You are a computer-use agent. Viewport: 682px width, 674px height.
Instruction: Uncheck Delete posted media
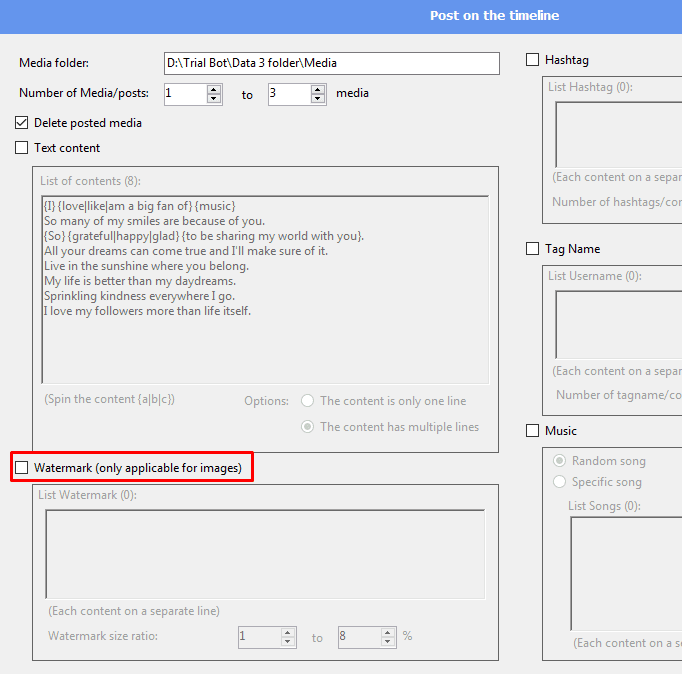[x=22, y=123]
